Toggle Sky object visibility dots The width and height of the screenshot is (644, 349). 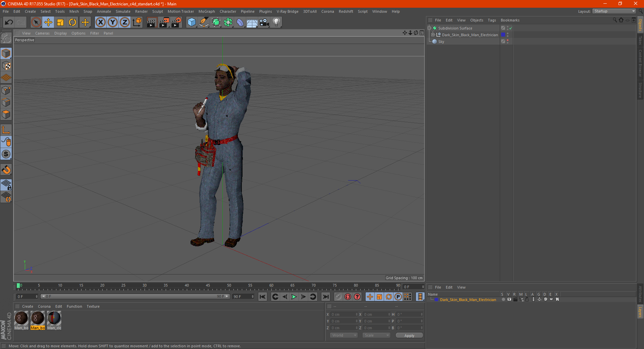click(508, 42)
